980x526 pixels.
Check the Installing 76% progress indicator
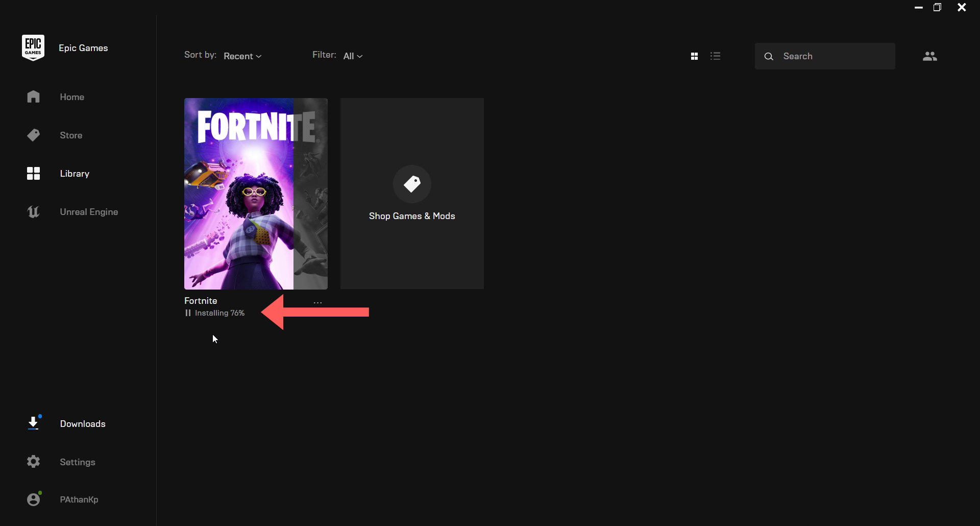pos(219,313)
